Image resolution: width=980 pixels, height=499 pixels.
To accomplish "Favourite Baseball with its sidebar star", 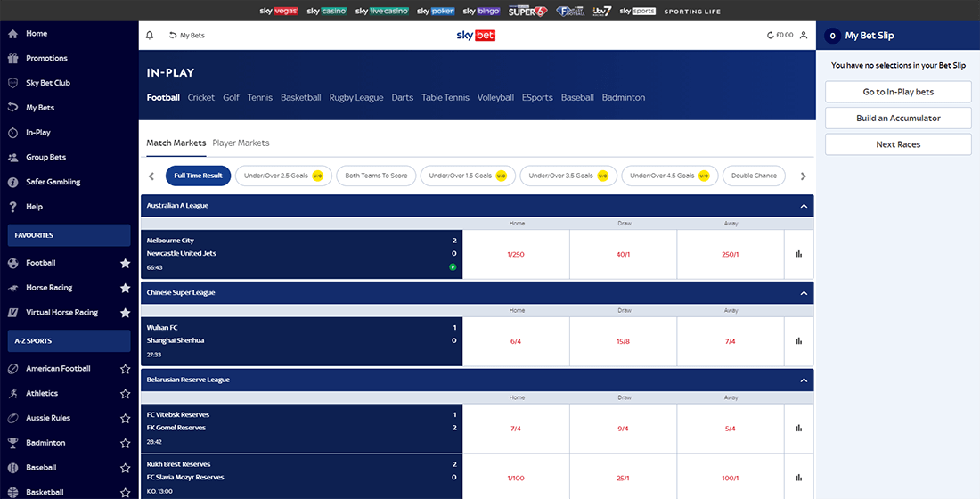I will click(125, 468).
